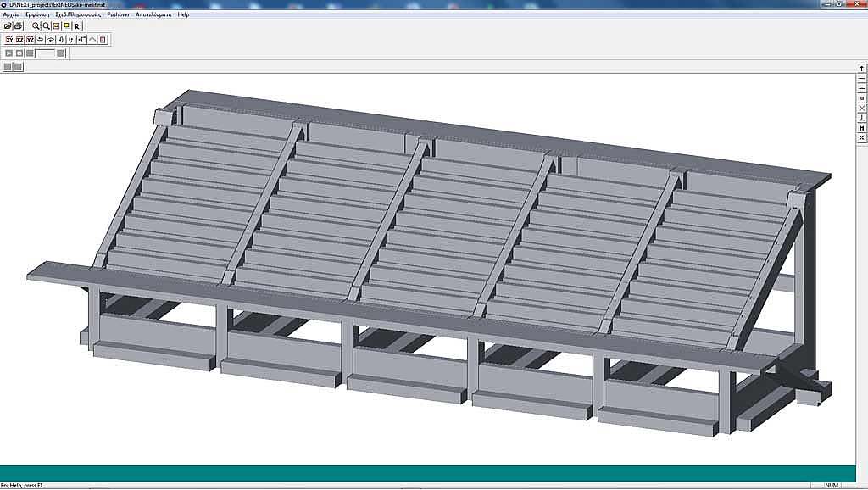868x490 pixels.
Task: Click the yellow square toolbar icon
Action: [x=66, y=26]
